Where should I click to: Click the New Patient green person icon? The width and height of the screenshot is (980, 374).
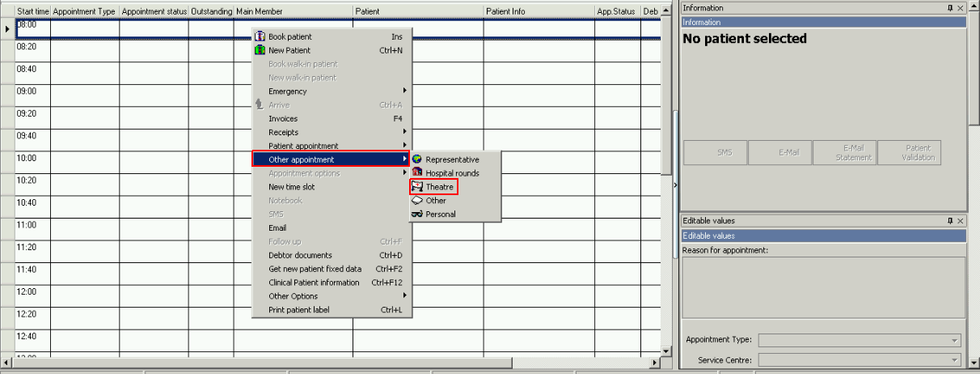click(x=260, y=50)
